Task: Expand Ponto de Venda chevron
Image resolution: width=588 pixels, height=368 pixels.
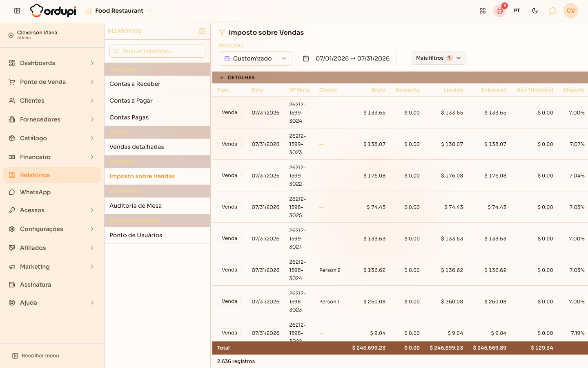Action: [92, 82]
